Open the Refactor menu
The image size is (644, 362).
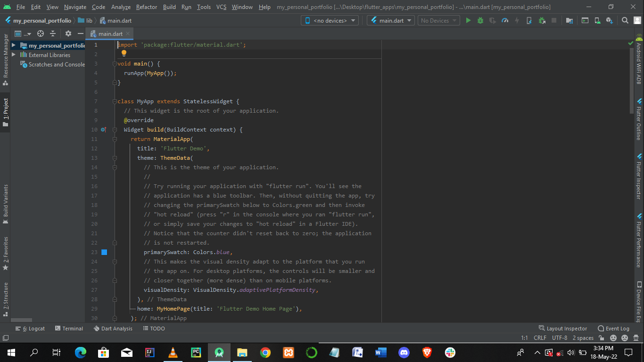tap(146, 7)
